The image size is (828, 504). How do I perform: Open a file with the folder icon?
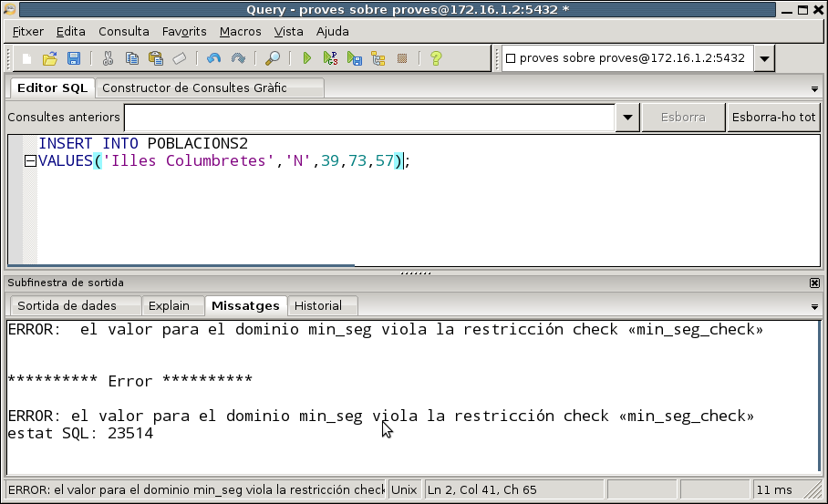(50, 58)
